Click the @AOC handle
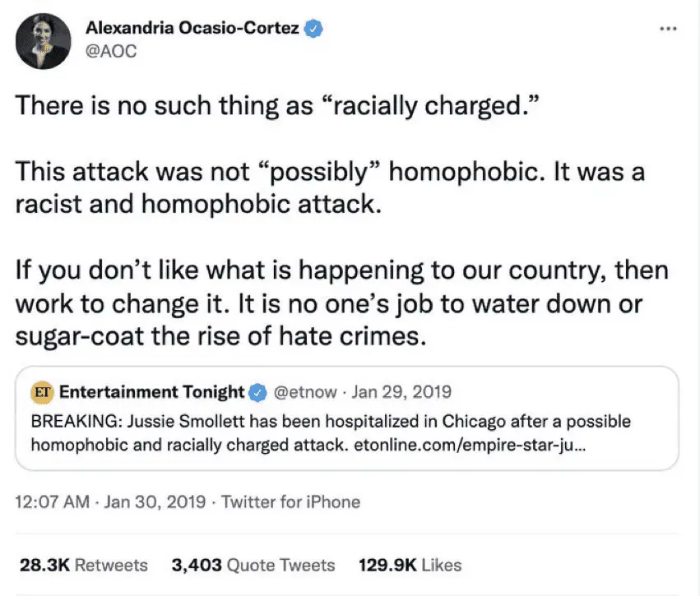The width and height of the screenshot is (700, 596). pos(109,49)
